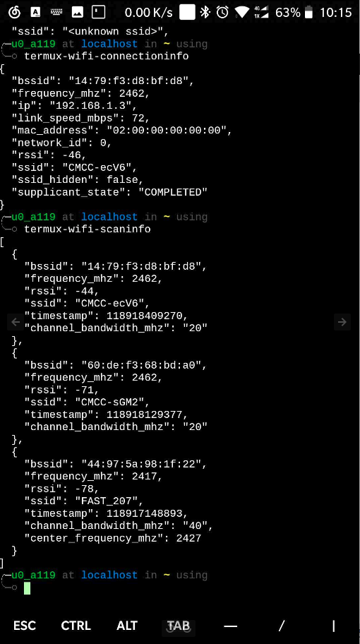Tap the alarm clock status icon
Screen dimensions: 360x644
[222, 12]
